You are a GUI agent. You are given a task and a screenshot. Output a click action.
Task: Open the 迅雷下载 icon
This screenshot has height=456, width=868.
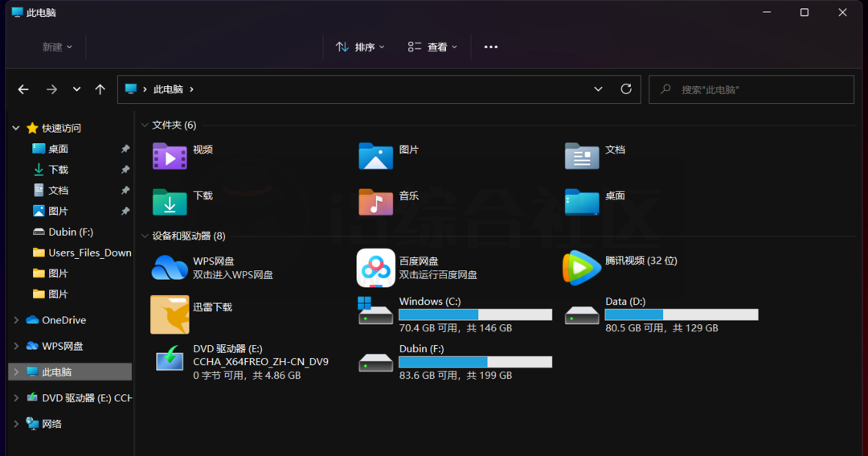[x=170, y=314]
